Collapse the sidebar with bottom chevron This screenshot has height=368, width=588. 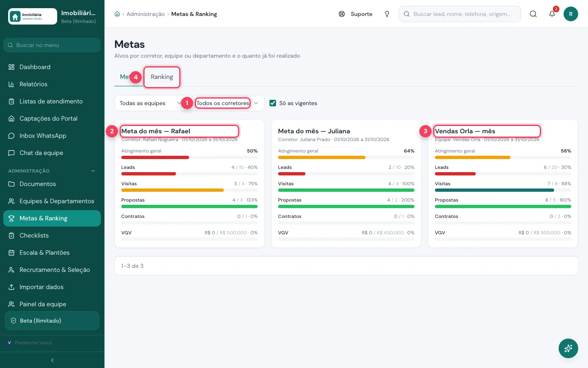pos(52,360)
